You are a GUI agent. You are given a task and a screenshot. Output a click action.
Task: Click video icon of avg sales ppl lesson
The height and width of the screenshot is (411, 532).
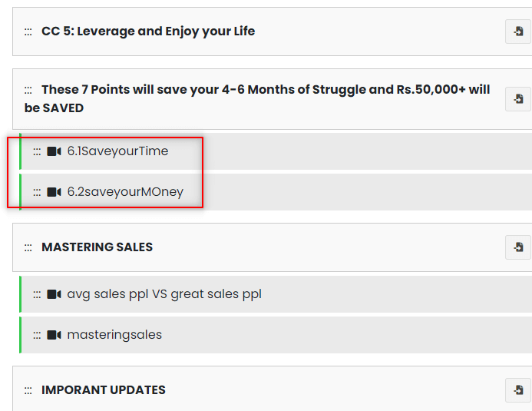tap(54, 294)
